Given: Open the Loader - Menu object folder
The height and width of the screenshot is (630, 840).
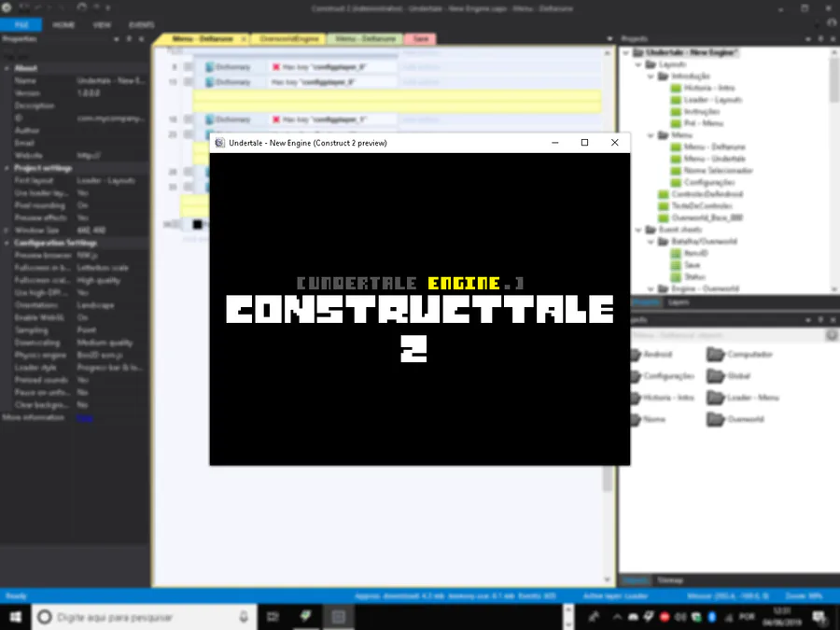Looking at the screenshot, I should click(743, 398).
